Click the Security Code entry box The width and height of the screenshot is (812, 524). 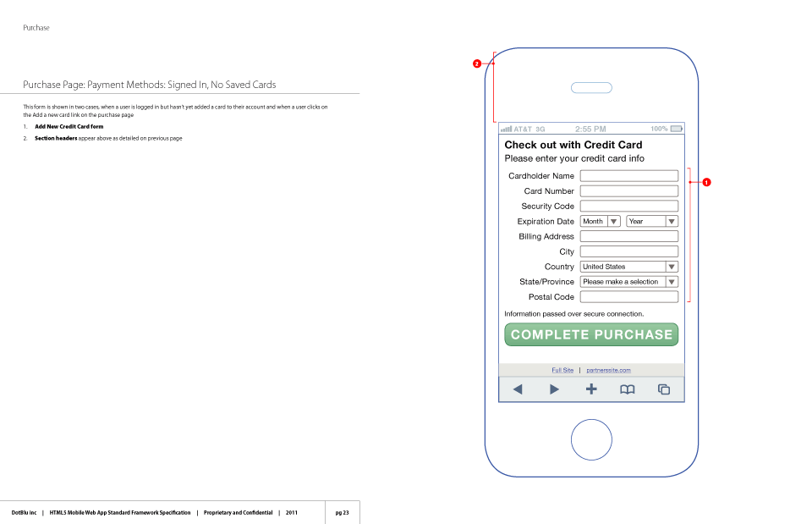[x=628, y=206]
